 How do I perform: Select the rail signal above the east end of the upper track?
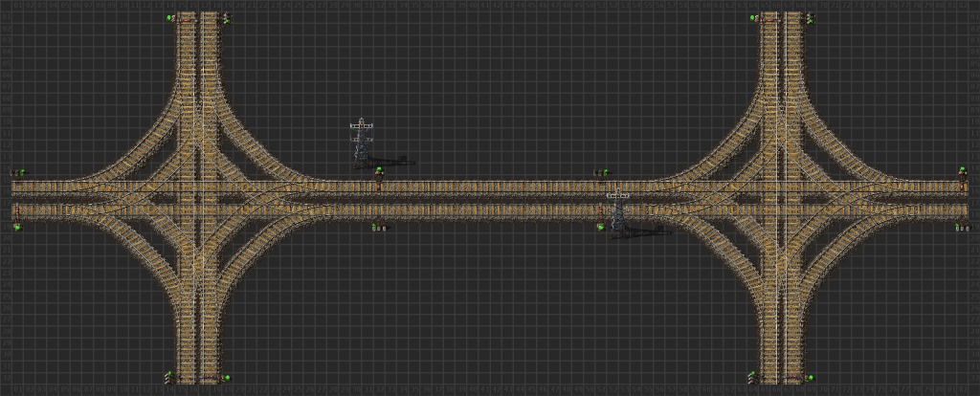click(963, 171)
